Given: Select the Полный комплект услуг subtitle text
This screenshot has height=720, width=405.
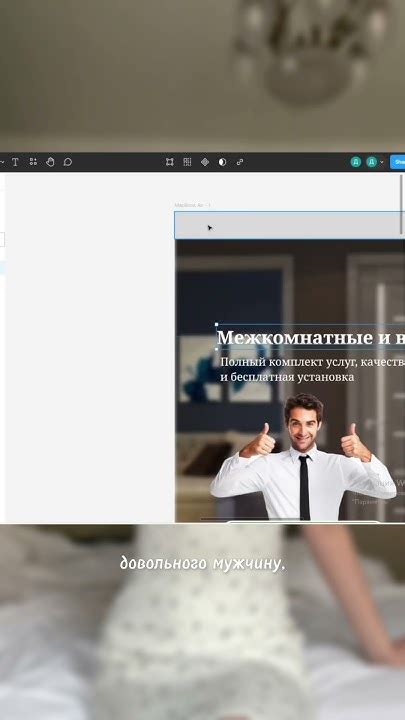Looking at the screenshot, I should (312, 369).
